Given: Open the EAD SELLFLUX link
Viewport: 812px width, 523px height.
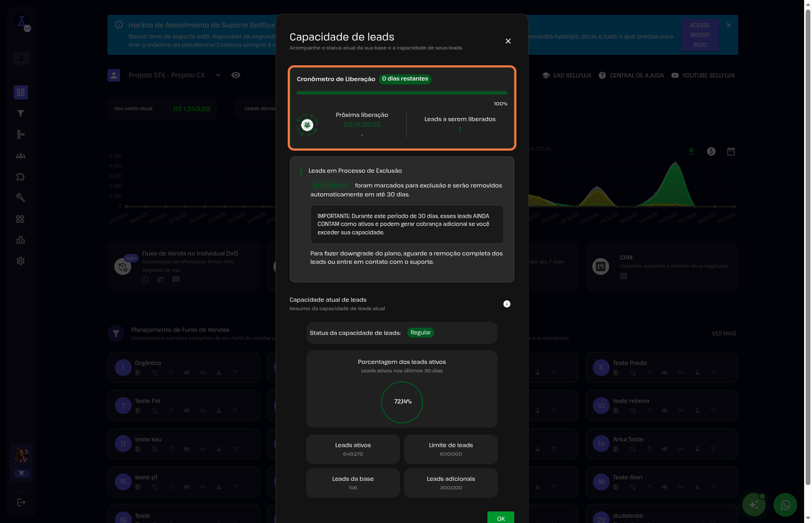Looking at the screenshot, I should coord(566,75).
